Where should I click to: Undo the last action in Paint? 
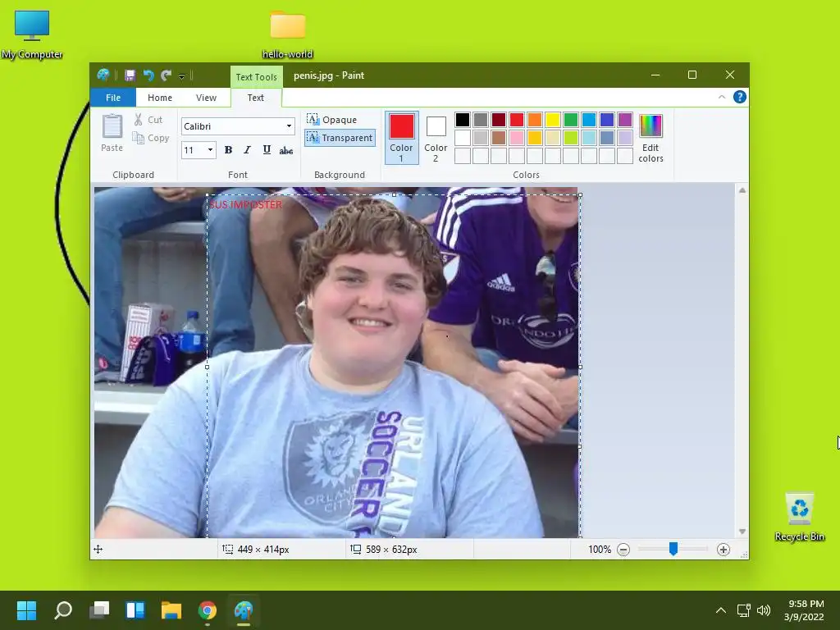pyautogui.click(x=148, y=75)
